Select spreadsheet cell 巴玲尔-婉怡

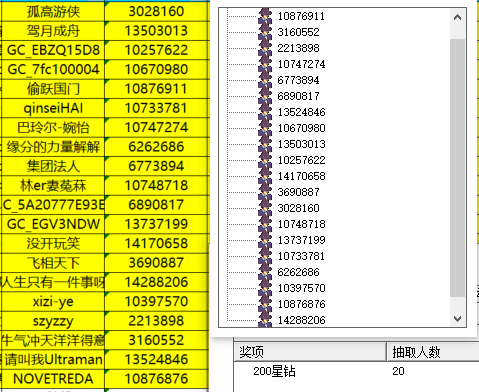(53, 127)
